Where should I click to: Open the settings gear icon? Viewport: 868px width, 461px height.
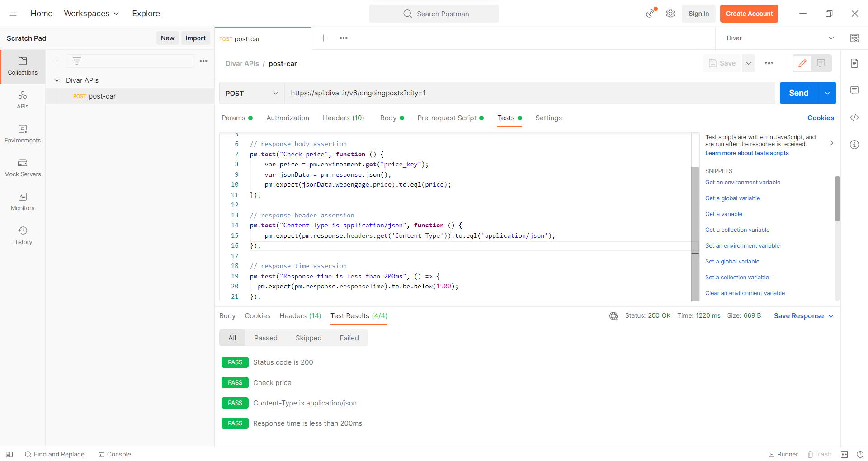pyautogui.click(x=670, y=14)
